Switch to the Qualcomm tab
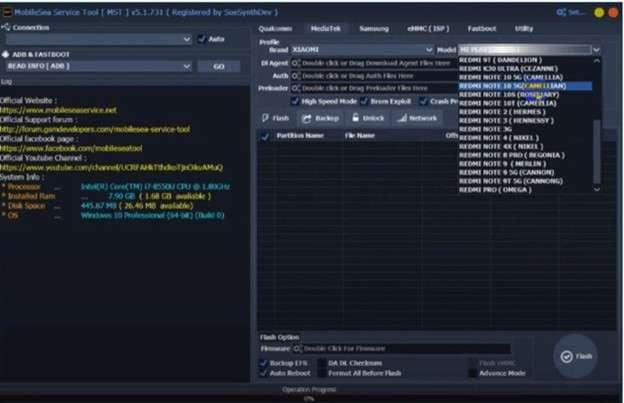Image resolution: width=624 pixels, height=403 pixels. [x=275, y=29]
